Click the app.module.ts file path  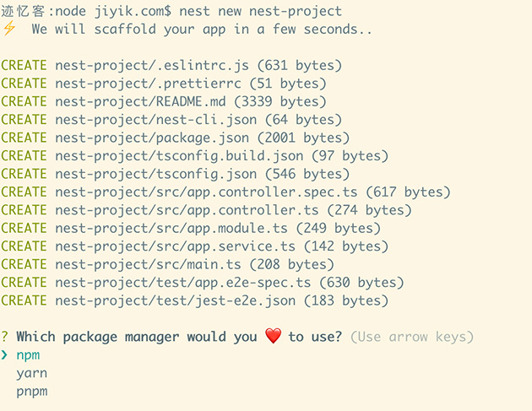click(171, 228)
